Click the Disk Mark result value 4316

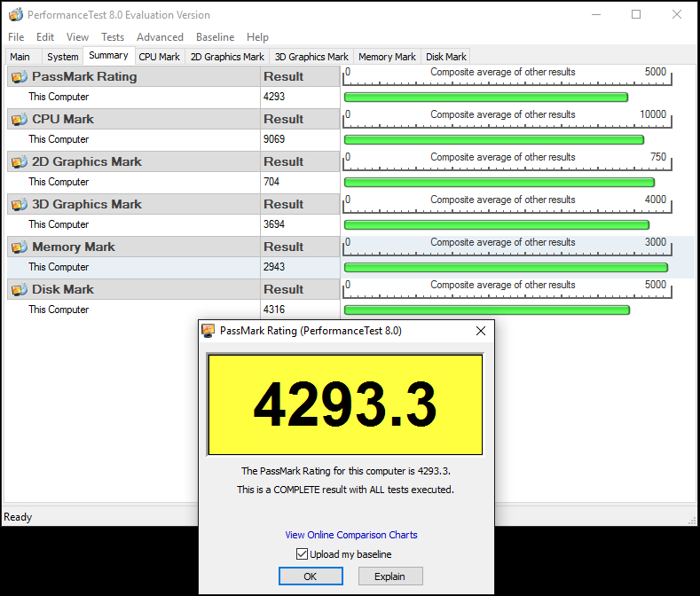pos(274,310)
